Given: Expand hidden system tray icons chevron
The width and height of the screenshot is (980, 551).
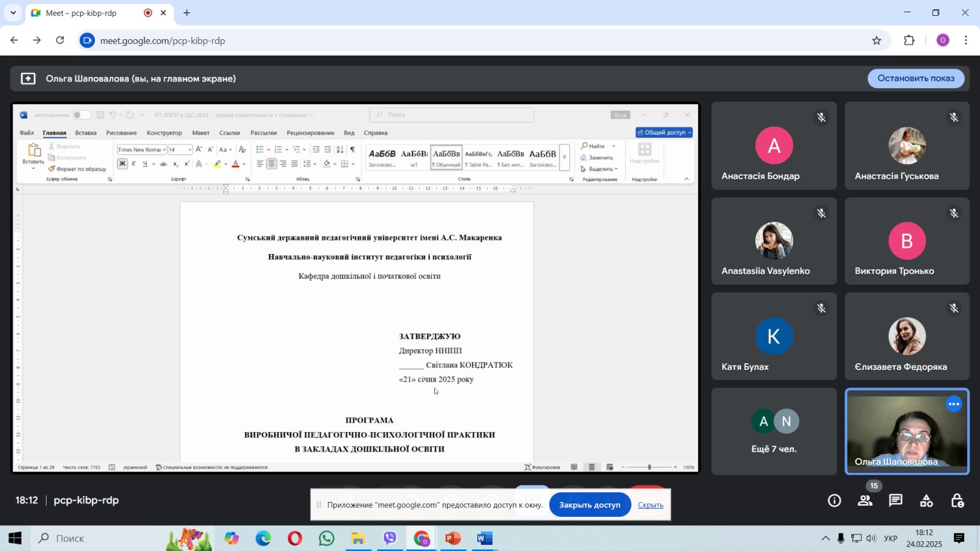Looking at the screenshot, I should [826, 538].
